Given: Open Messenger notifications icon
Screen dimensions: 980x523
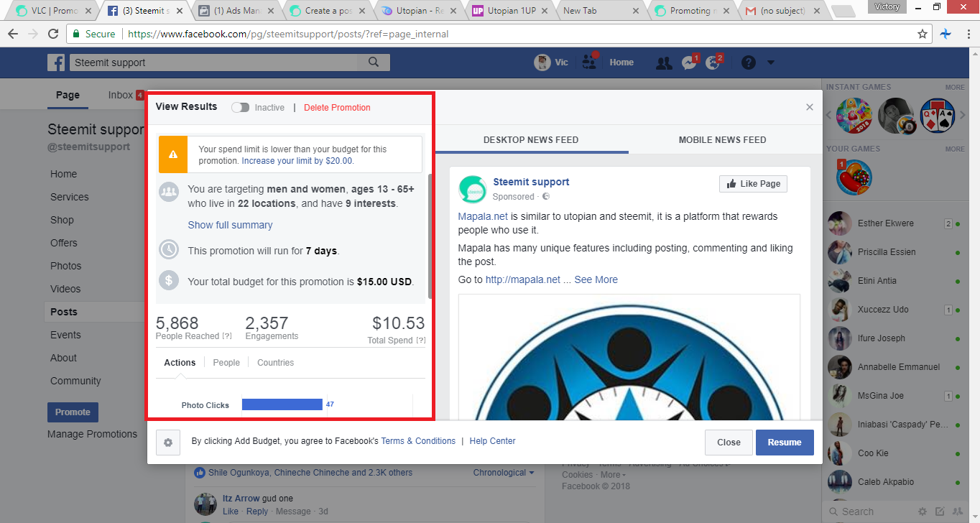Looking at the screenshot, I should click(688, 63).
